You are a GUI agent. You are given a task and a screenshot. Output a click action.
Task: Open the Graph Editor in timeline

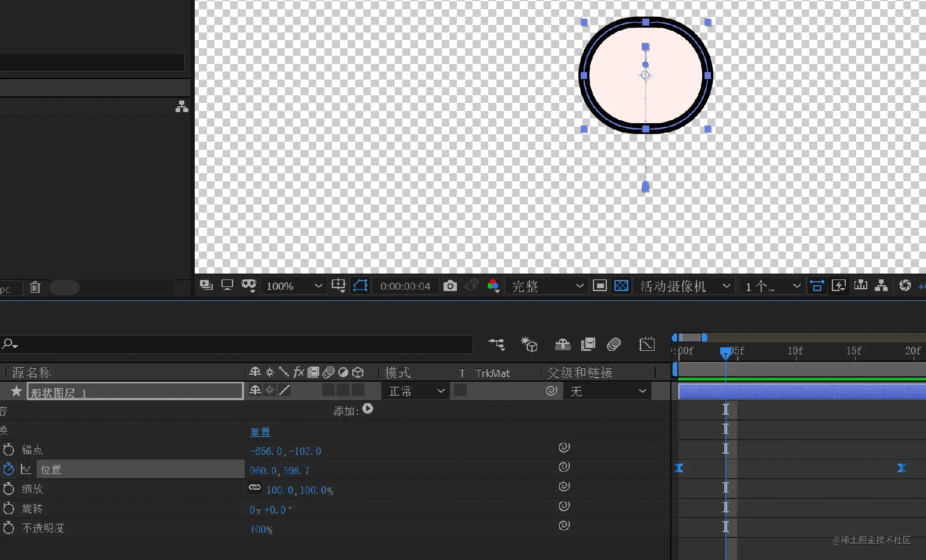click(x=646, y=344)
